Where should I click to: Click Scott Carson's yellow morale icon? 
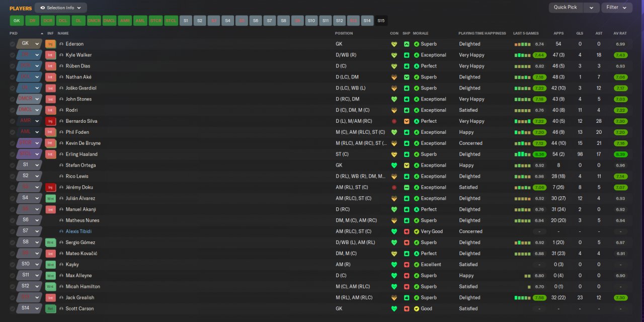tap(417, 308)
